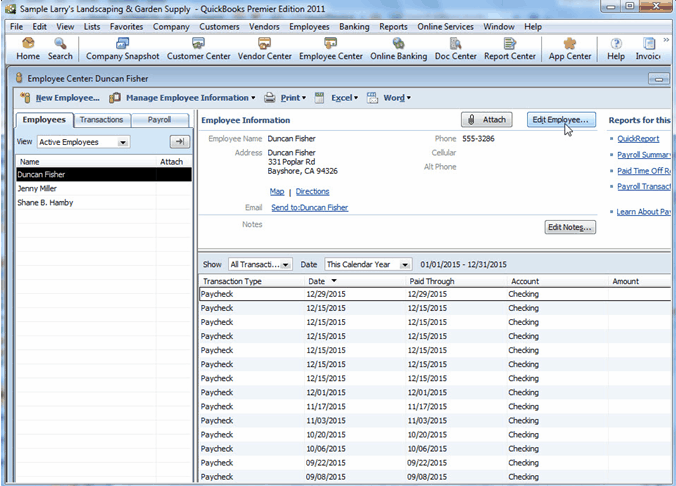Open the Directions link
Screen dimensions: 676x486
coord(312,191)
